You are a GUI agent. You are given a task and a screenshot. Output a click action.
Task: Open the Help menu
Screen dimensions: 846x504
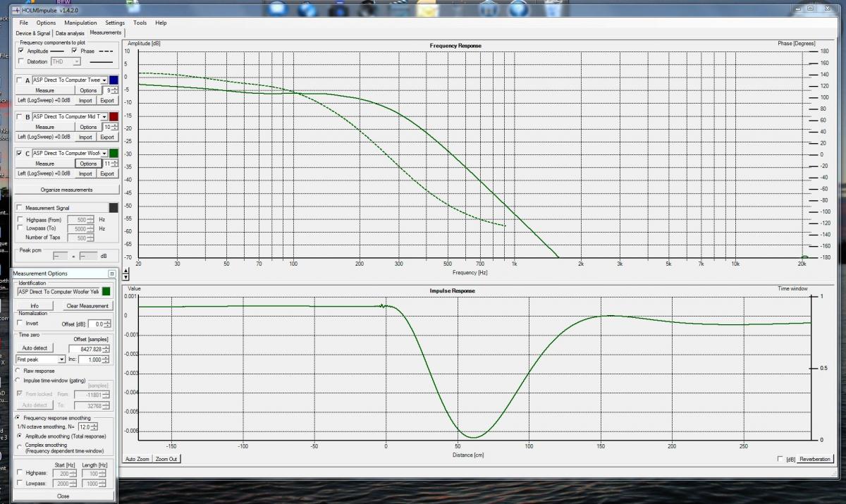(161, 23)
